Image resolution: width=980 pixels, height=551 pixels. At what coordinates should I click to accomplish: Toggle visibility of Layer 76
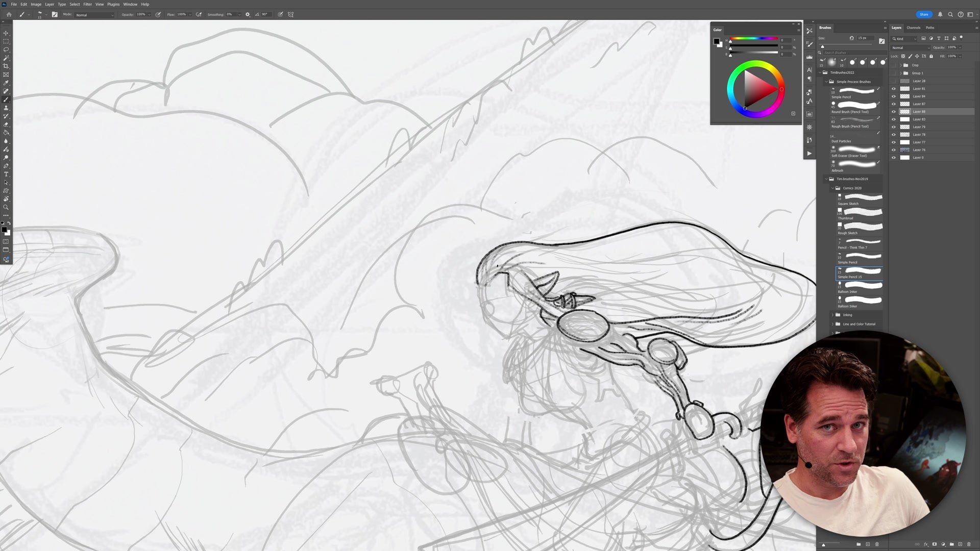(x=893, y=150)
